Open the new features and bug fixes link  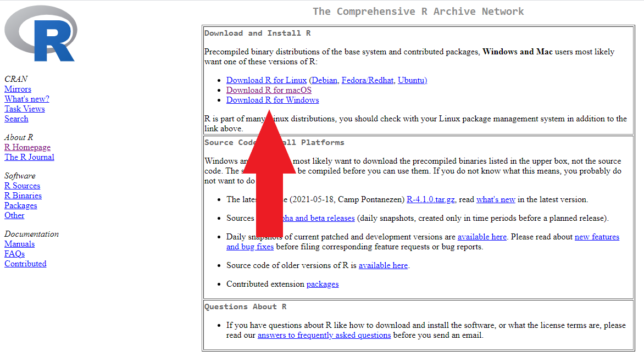point(597,237)
